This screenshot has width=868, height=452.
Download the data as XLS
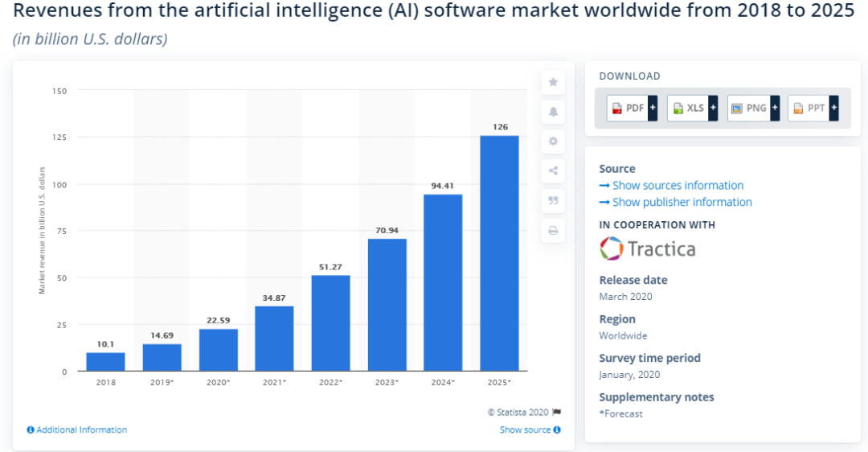[x=692, y=108]
